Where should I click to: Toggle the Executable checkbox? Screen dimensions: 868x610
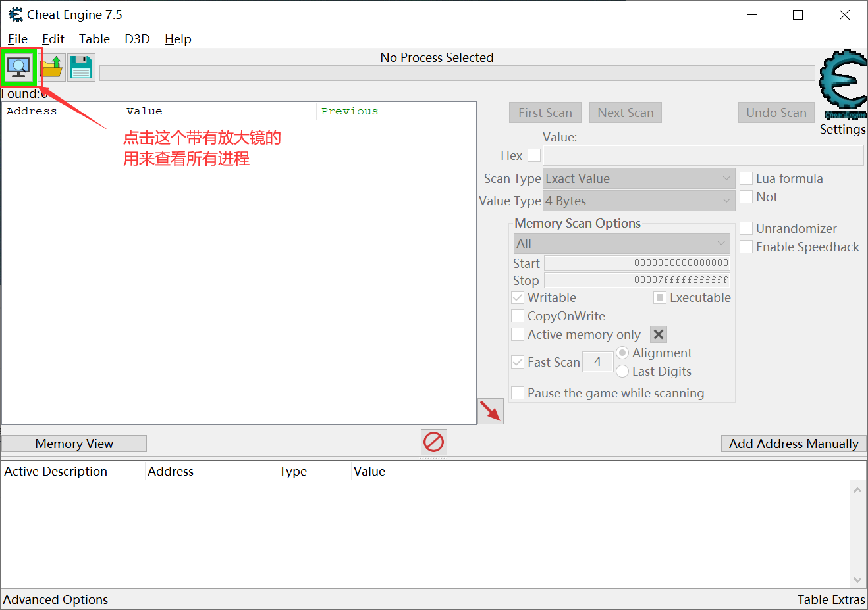point(660,297)
